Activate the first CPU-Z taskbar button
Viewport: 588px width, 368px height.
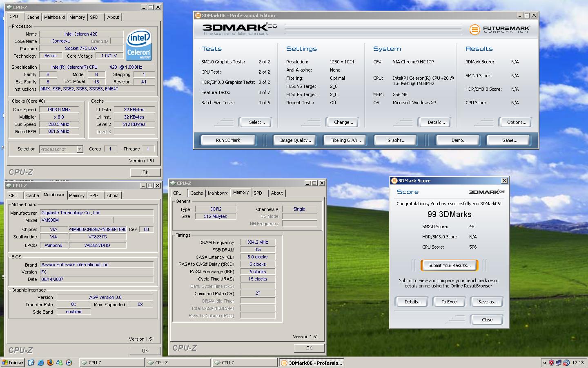[111, 363]
